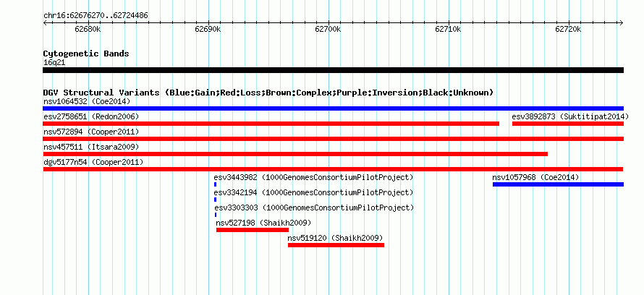Click the red nsv519120 loss bar
Viewport: 644px width, 295px height.
[x=336, y=245]
